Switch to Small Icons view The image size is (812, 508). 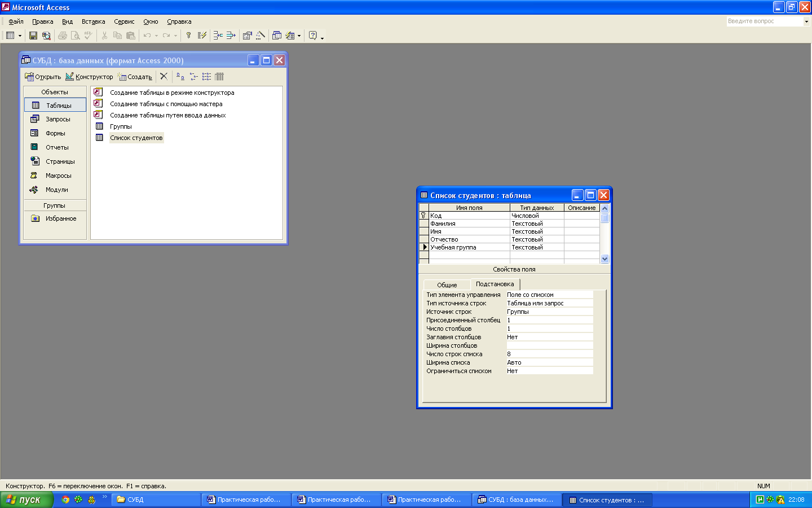click(193, 76)
